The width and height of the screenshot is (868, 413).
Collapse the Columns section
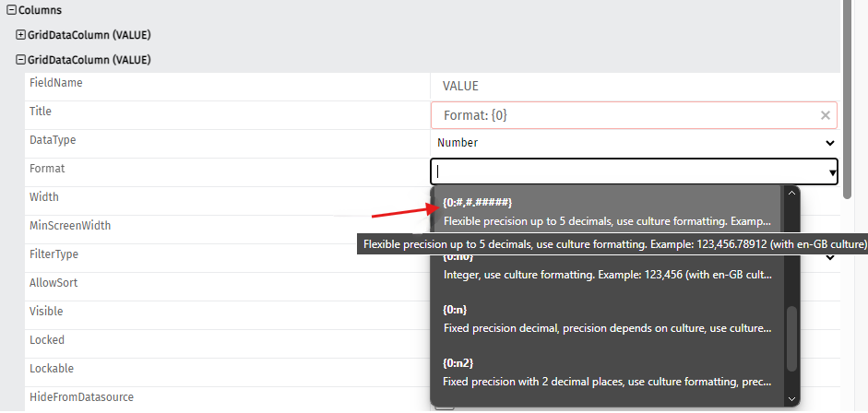click(x=10, y=10)
